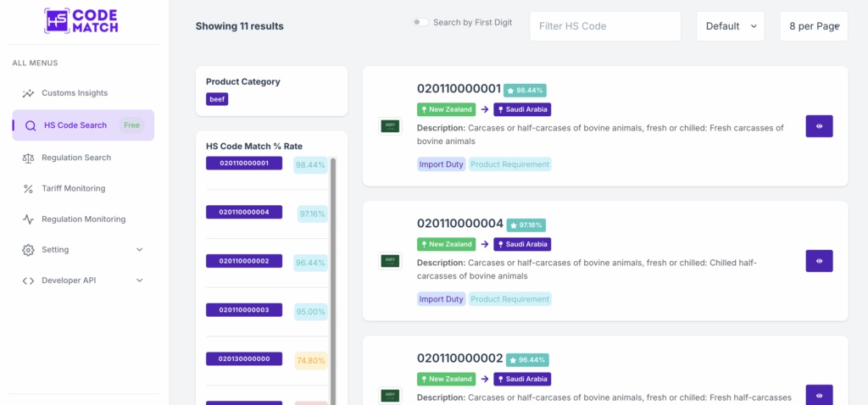Click the HS Code Match Rate list scrollbar
Screen dimensions: 868x405
click(x=332, y=254)
